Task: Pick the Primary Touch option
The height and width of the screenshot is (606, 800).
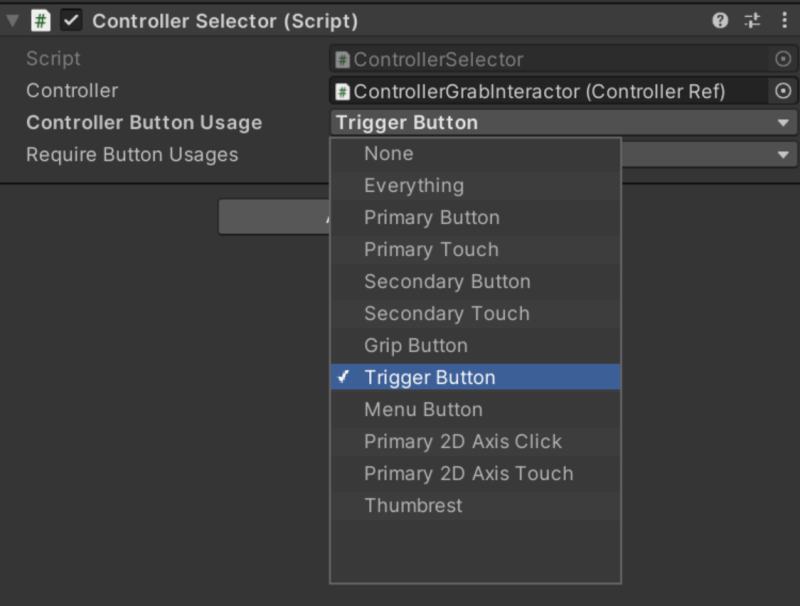Action: (x=431, y=250)
